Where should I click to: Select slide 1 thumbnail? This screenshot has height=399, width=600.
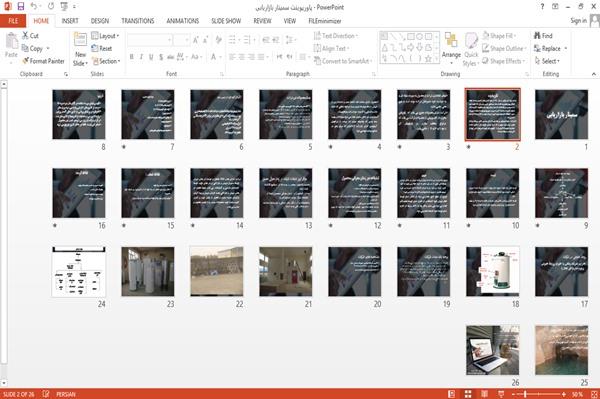point(561,114)
